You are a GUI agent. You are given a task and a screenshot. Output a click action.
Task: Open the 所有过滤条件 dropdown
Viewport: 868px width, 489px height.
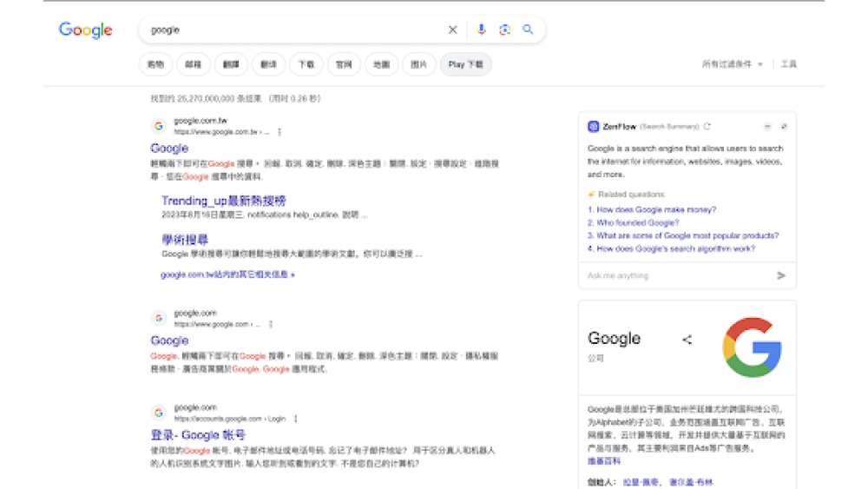pyautogui.click(x=732, y=64)
